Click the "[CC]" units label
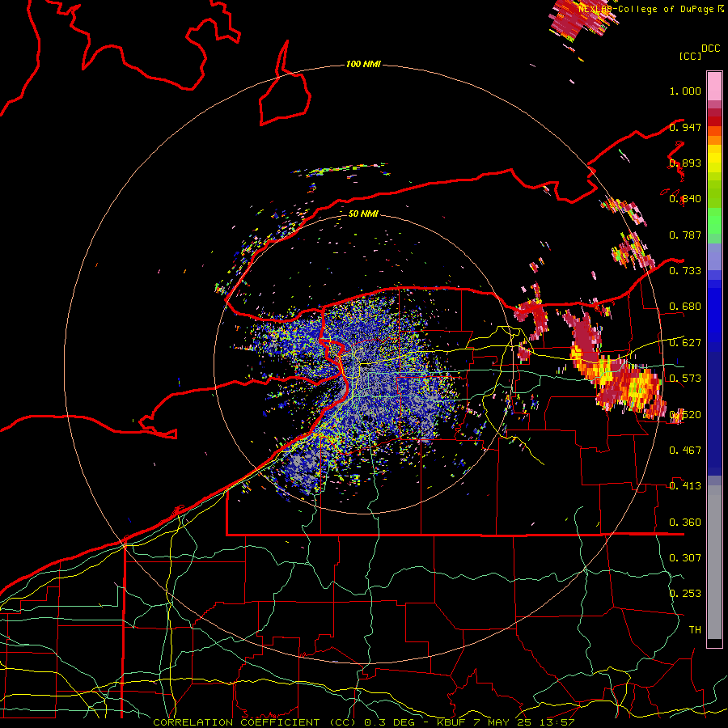This screenshot has width=728, height=728. pos(691,56)
